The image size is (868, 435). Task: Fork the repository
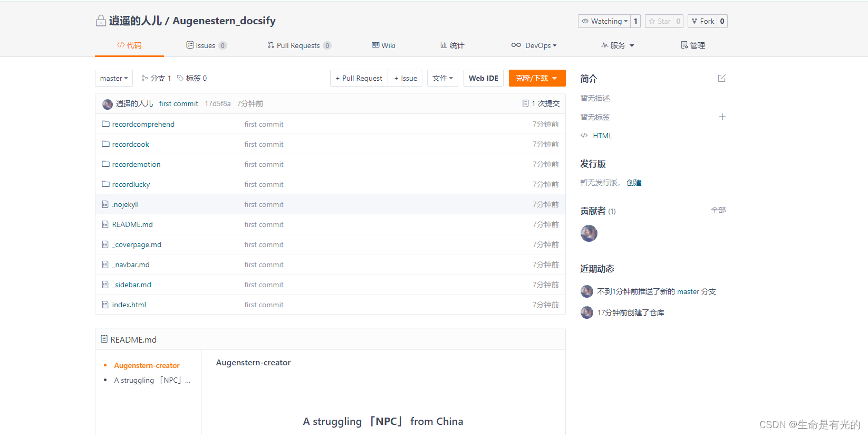tap(702, 21)
